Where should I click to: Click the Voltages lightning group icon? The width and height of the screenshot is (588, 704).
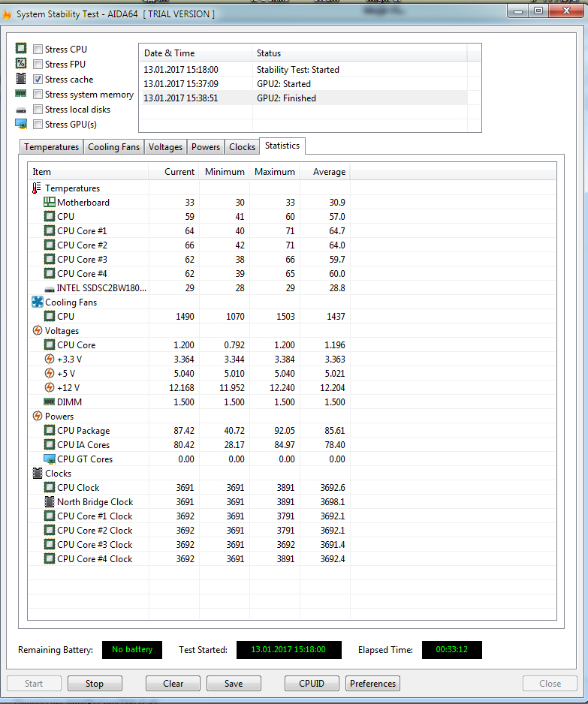tap(38, 330)
